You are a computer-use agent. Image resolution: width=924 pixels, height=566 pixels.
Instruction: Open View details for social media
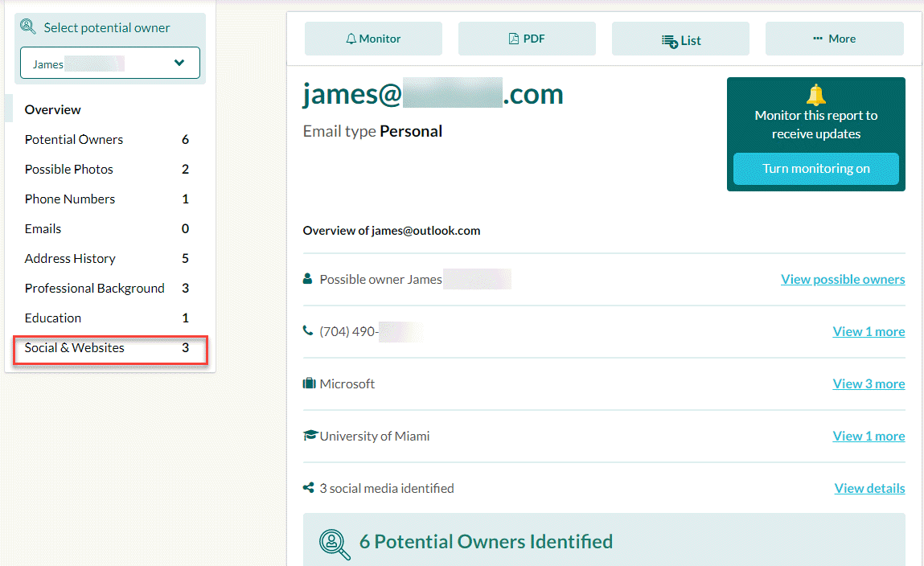(x=870, y=488)
